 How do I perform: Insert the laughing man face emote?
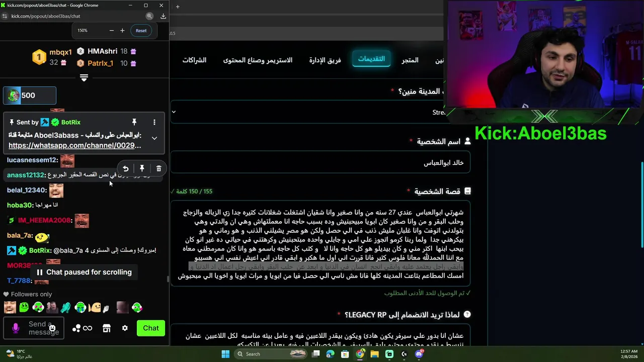pos(10,307)
